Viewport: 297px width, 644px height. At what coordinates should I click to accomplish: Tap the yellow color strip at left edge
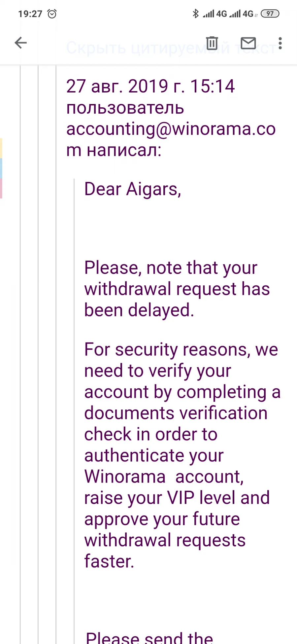[1, 148]
